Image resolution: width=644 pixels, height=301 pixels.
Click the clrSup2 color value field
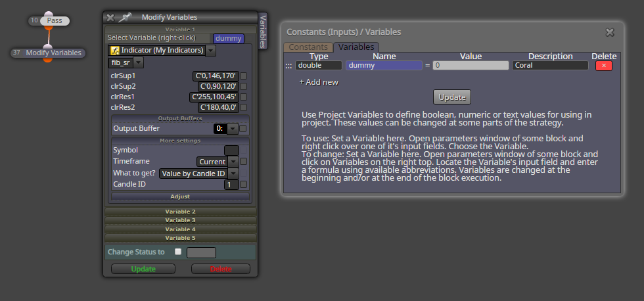click(x=218, y=86)
